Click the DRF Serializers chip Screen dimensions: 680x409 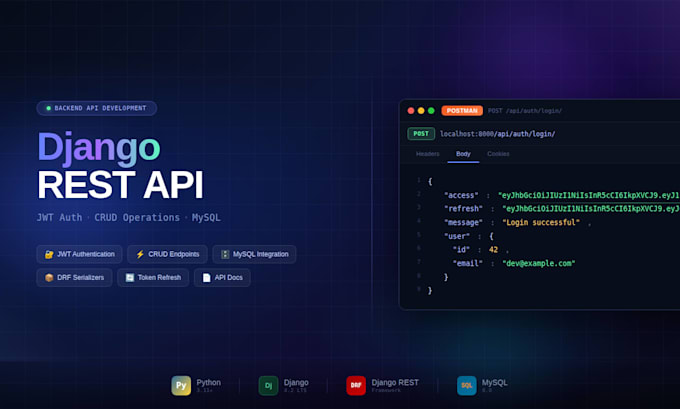74,278
